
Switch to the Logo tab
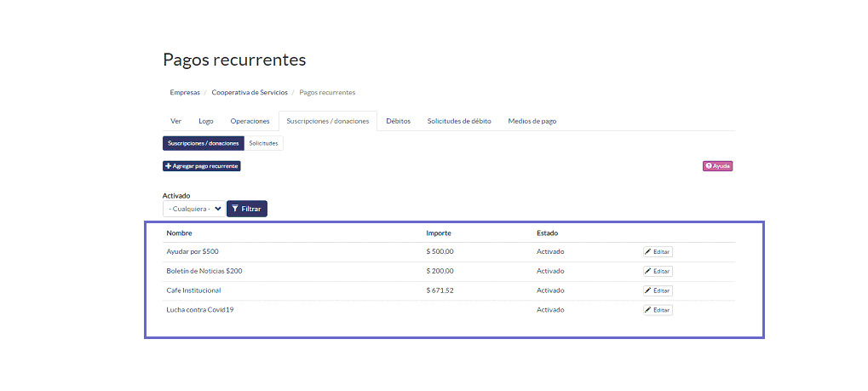206,121
